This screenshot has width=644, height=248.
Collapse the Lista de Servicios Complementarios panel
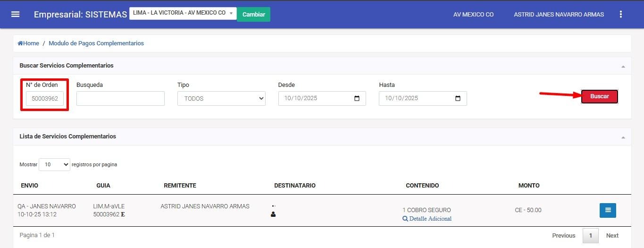pos(623,137)
